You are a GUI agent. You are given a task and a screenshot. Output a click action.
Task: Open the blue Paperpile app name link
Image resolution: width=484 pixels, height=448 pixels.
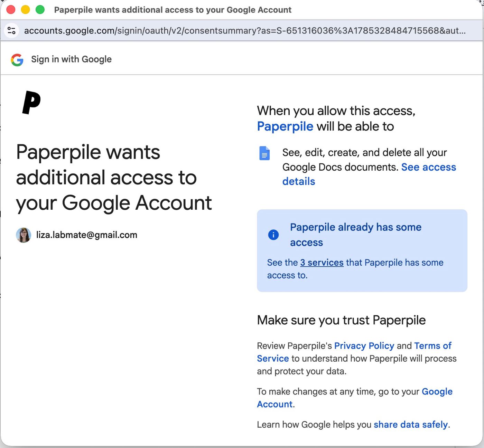click(x=285, y=126)
